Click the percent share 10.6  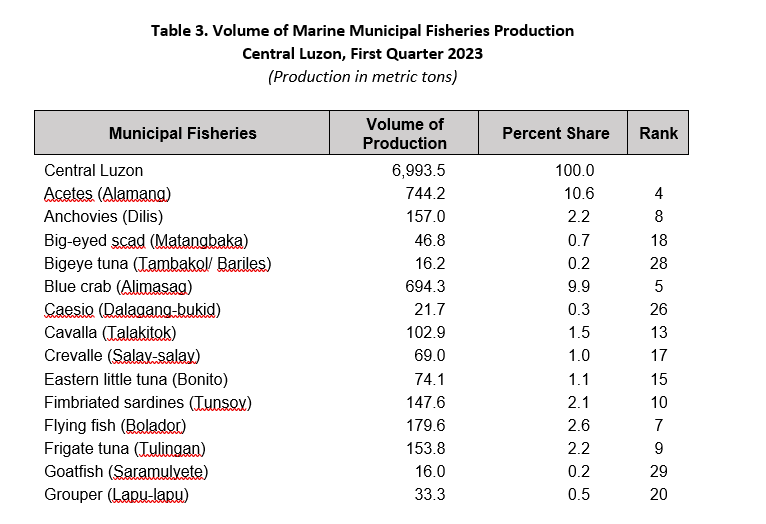(579, 193)
